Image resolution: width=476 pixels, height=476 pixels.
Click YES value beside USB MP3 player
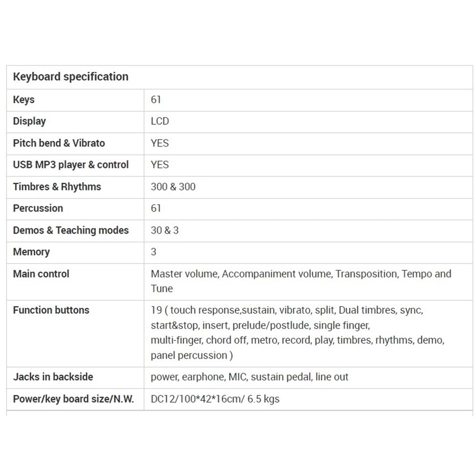pyautogui.click(x=160, y=165)
